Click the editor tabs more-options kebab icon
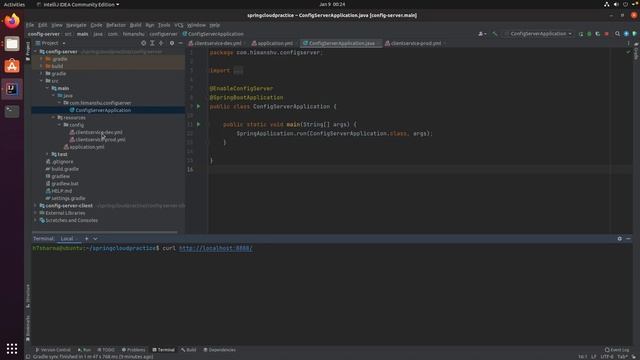Image resolution: width=640 pixels, height=360 pixels. 628,43
